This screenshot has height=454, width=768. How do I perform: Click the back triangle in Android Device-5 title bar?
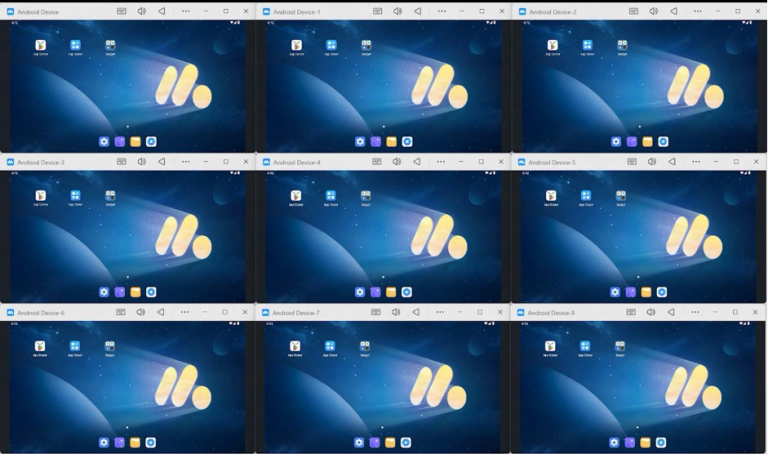coord(672,161)
